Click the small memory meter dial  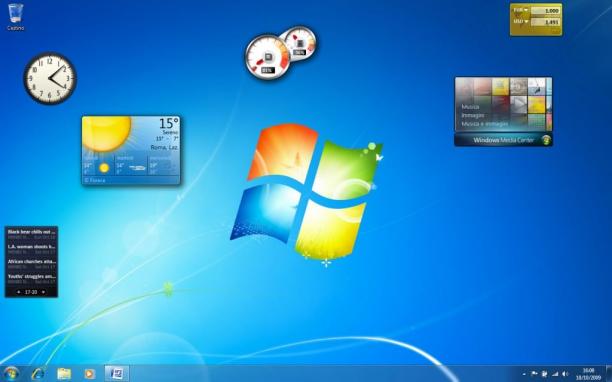[x=299, y=43]
